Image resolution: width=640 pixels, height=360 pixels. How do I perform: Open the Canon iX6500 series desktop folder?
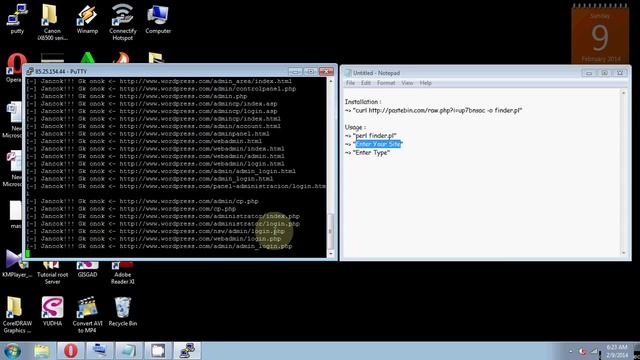(x=52, y=21)
